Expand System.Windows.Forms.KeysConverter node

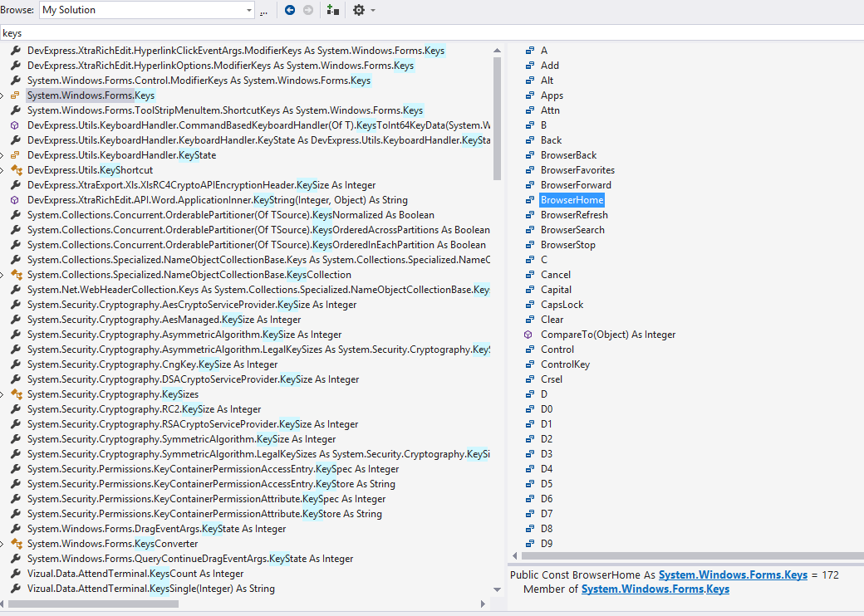coord(2,544)
